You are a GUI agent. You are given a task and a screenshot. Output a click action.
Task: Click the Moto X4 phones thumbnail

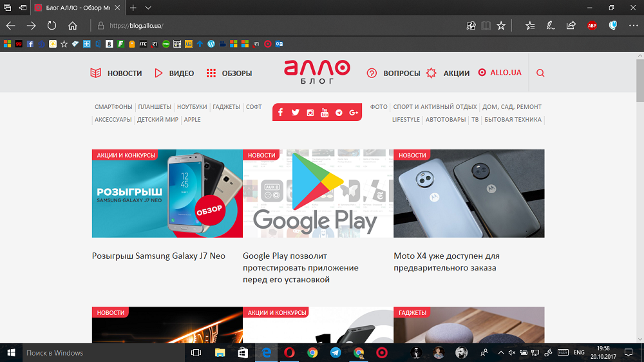pyautogui.click(x=469, y=193)
